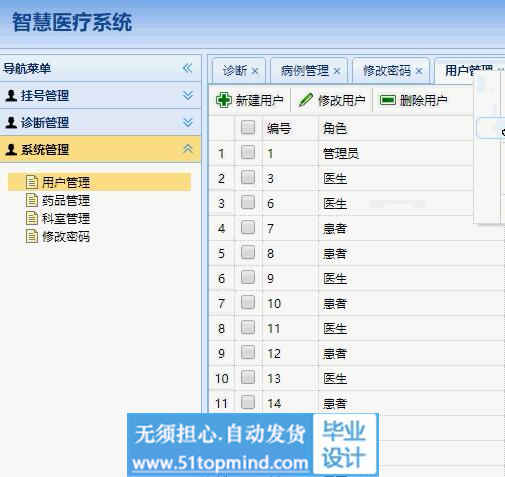The width and height of the screenshot is (505, 477).
Task: Select 用户管理 in the navigation tree
Action: (66, 182)
